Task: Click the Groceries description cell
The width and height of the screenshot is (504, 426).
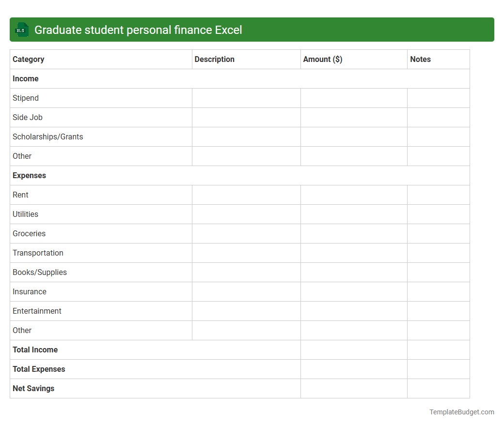Action: click(246, 233)
